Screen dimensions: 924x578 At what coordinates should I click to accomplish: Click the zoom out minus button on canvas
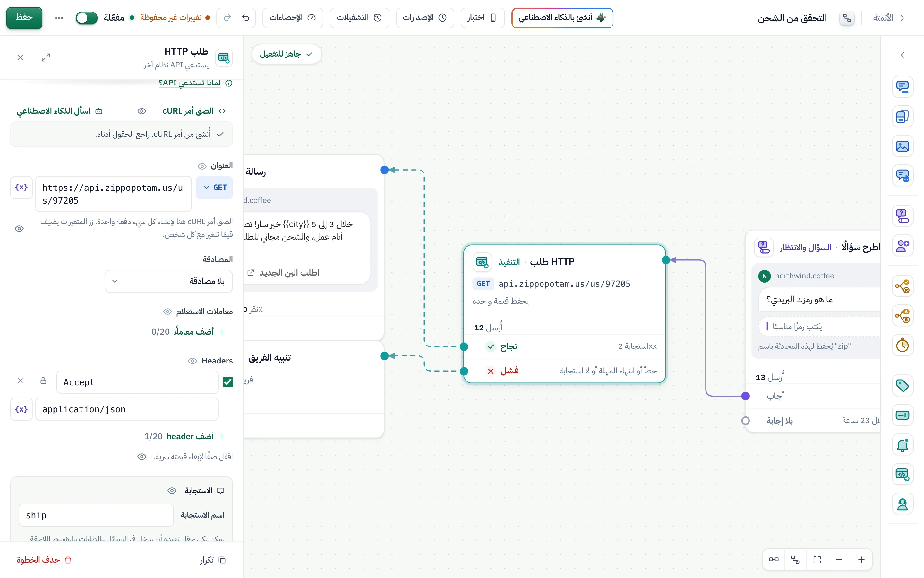(839, 560)
